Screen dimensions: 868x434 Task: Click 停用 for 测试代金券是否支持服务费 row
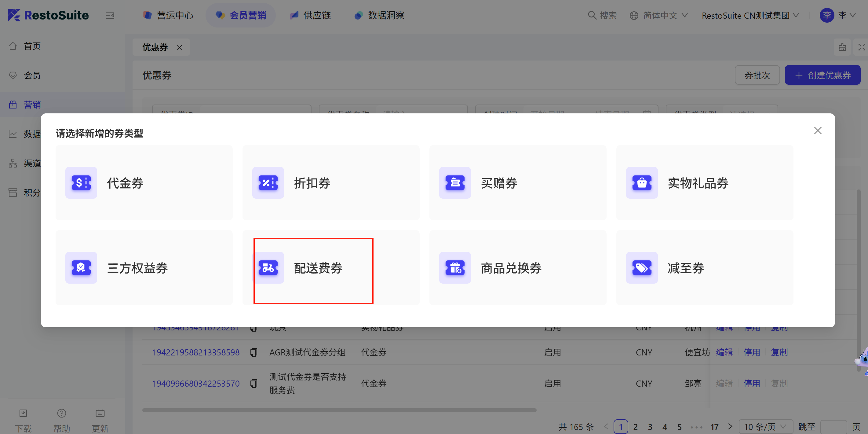tap(751, 383)
